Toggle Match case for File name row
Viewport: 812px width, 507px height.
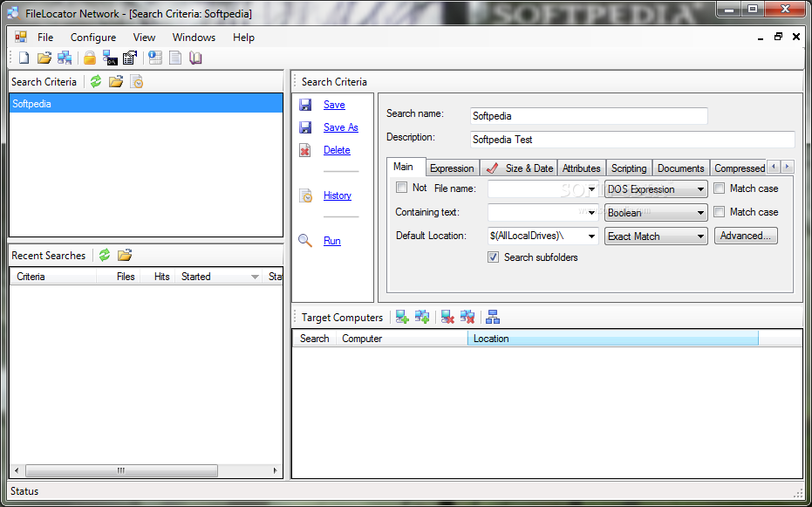719,188
